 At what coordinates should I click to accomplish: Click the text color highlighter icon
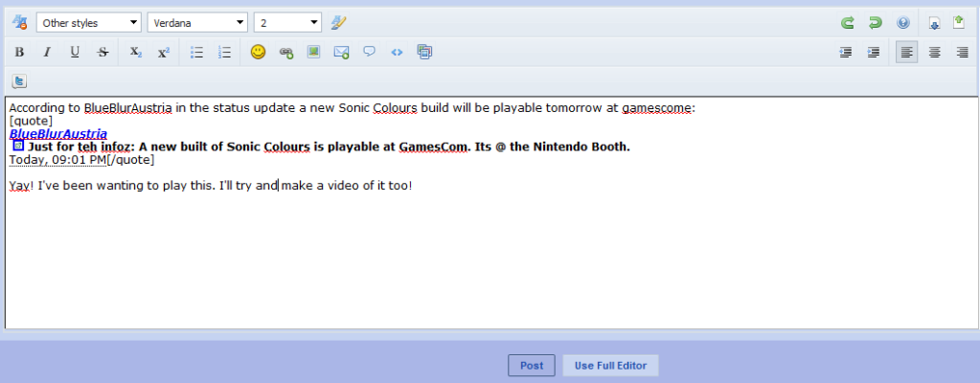click(338, 23)
